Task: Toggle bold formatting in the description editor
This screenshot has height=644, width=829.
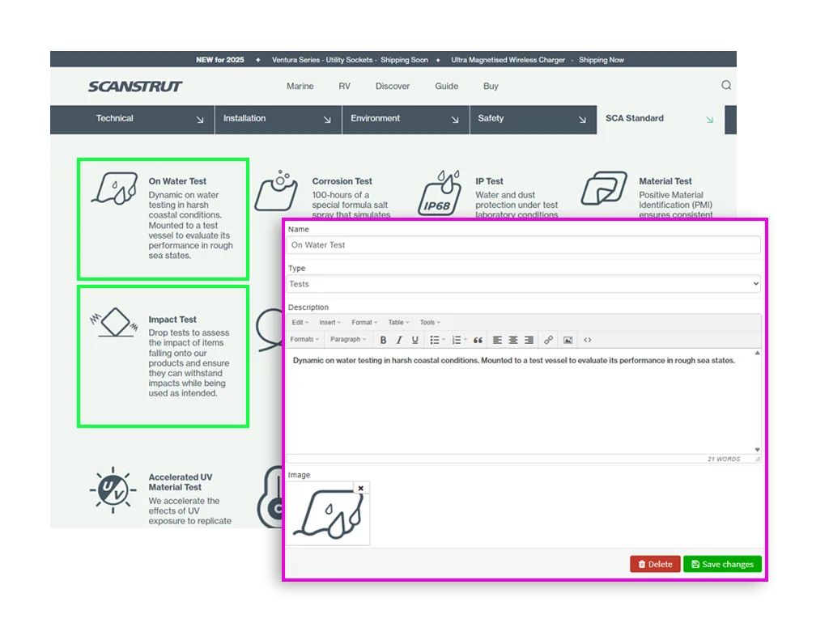Action: click(383, 339)
